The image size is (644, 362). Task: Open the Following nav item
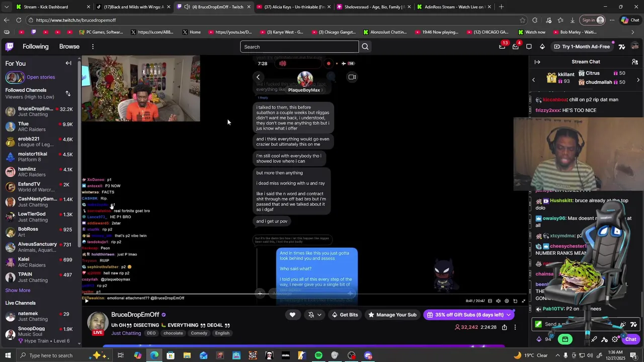36,46
